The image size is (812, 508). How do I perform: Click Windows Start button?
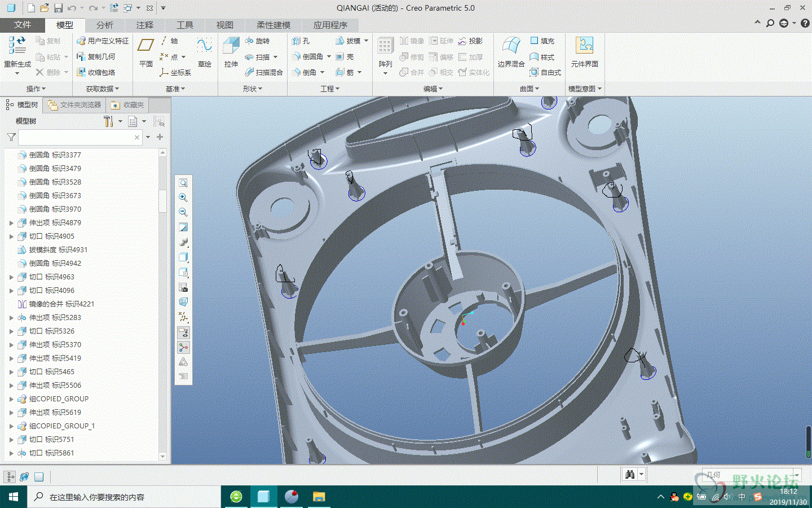tap(14, 497)
